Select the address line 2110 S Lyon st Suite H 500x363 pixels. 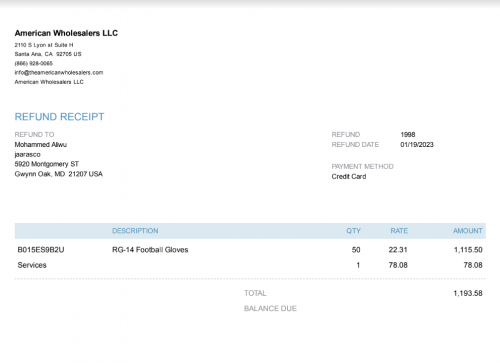pyautogui.click(x=44, y=45)
